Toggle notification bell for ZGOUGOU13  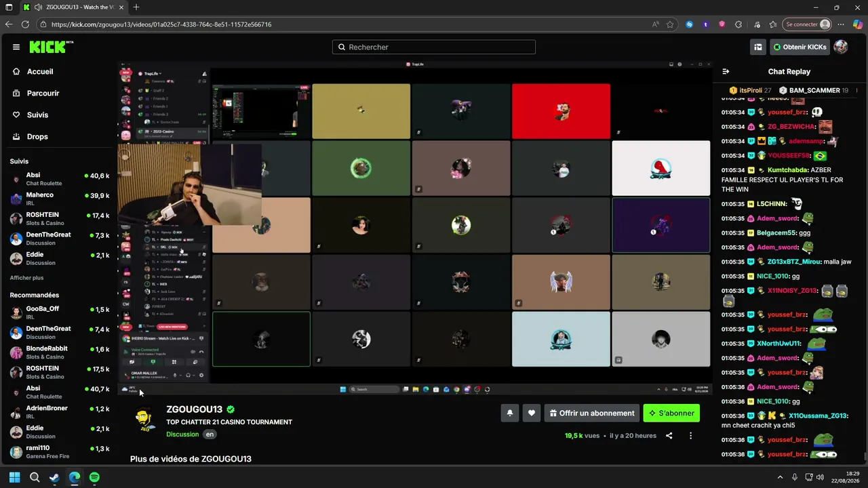click(510, 413)
